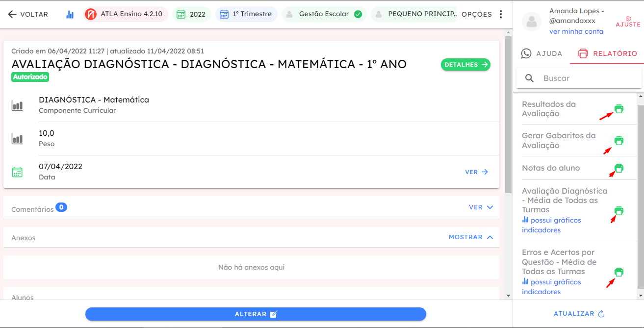Click the VOLTAR back arrow

click(x=12, y=14)
